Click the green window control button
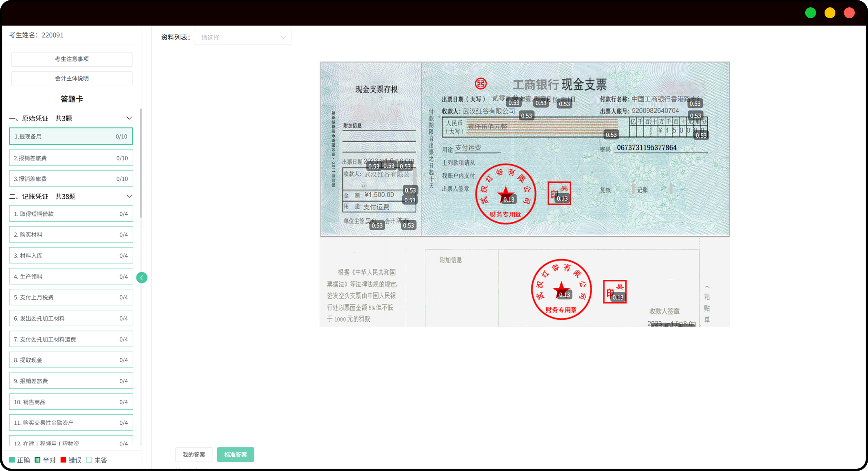Screen dimensions: 868x471 (x=811, y=13)
